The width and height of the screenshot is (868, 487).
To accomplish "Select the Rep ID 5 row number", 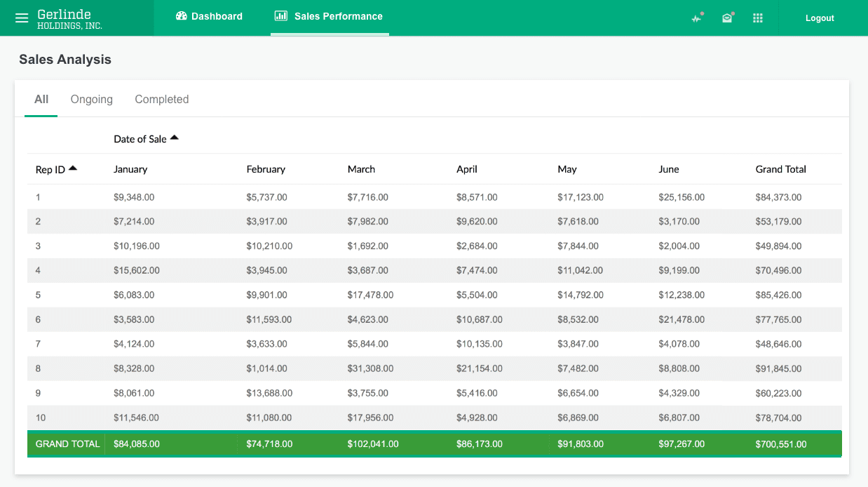I will [39, 295].
